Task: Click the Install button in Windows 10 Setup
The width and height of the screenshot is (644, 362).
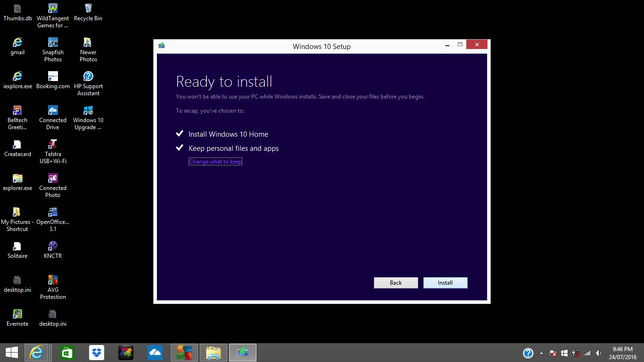Action: coord(445,283)
